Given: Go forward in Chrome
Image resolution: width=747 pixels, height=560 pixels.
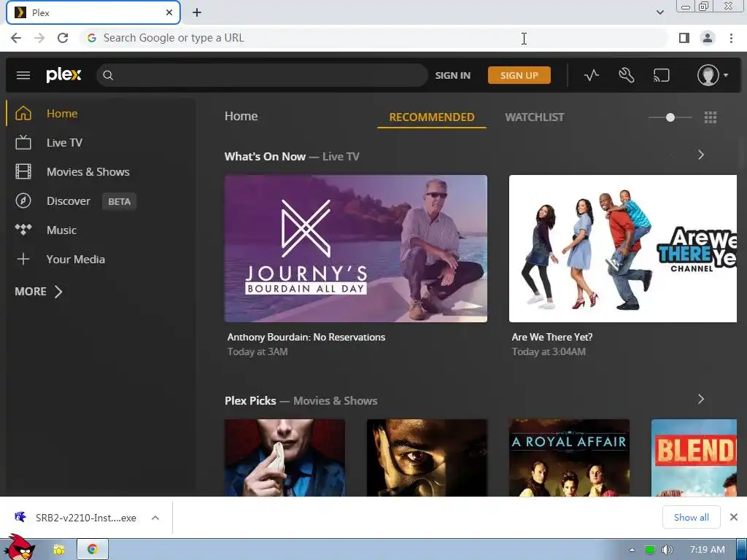Looking at the screenshot, I should tap(39, 38).
